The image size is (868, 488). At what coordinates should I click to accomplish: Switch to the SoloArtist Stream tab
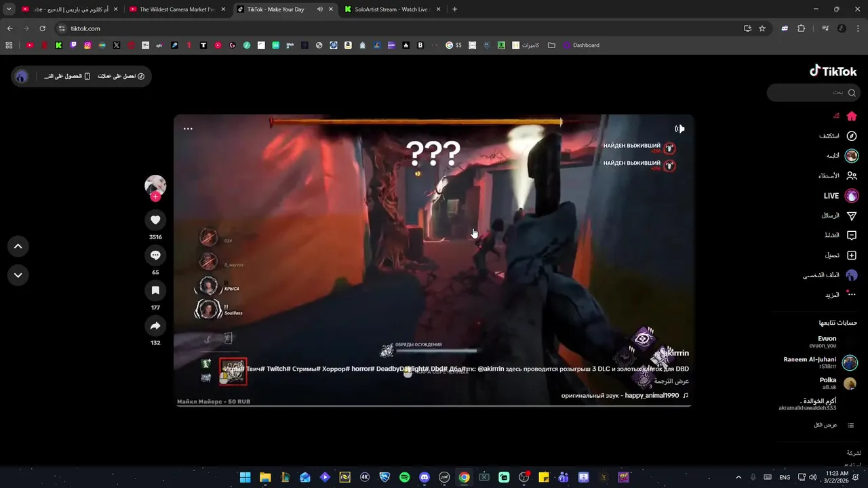[392, 9]
